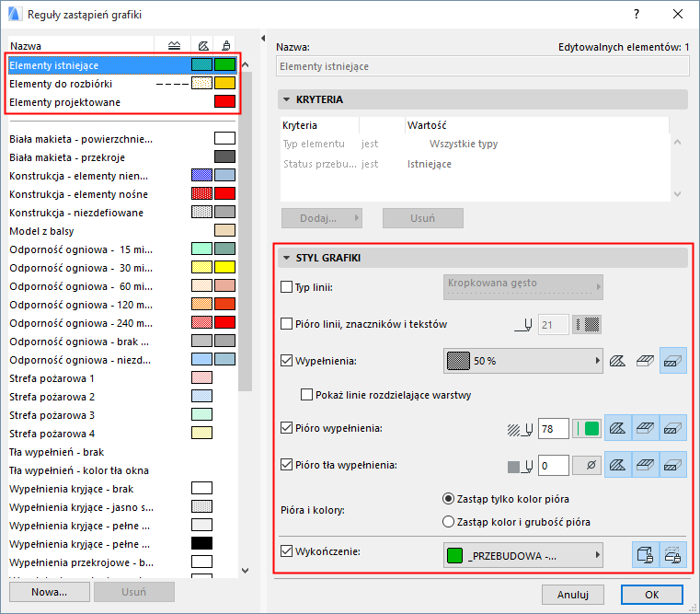Select the Konstrukcja - elementy nośne rule
700x614 pixels.
(121, 194)
